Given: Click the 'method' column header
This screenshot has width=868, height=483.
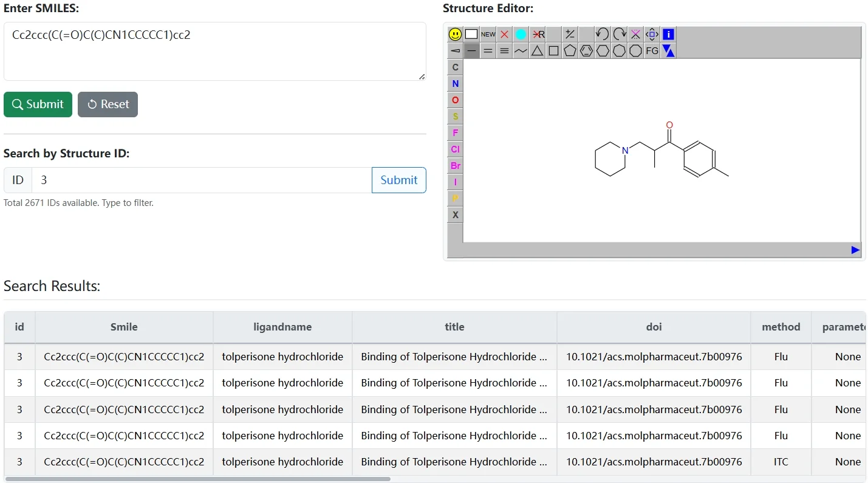Looking at the screenshot, I should click(781, 327).
